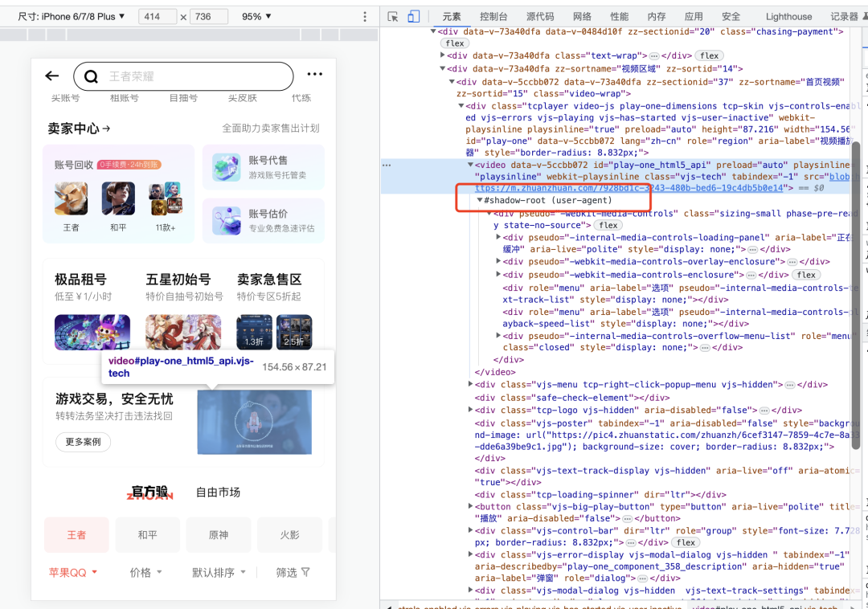Collapse the selected video element node
Screen dimensions: 868x609
470,165
